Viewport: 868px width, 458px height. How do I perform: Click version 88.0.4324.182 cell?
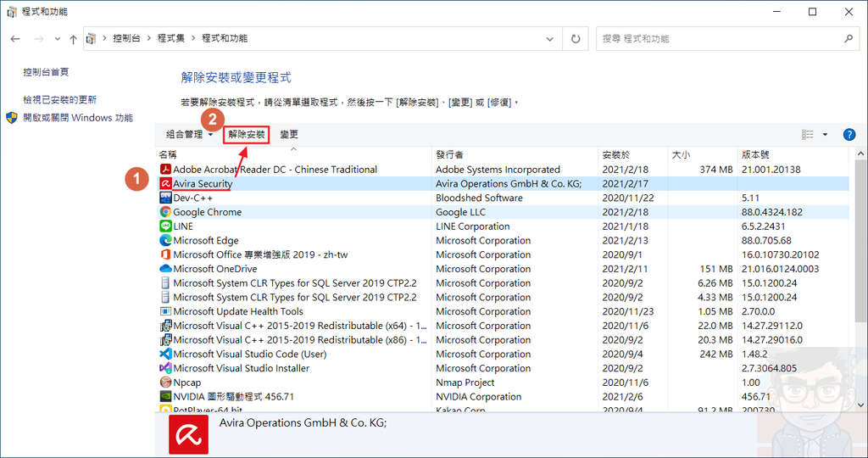(x=771, y=212)
